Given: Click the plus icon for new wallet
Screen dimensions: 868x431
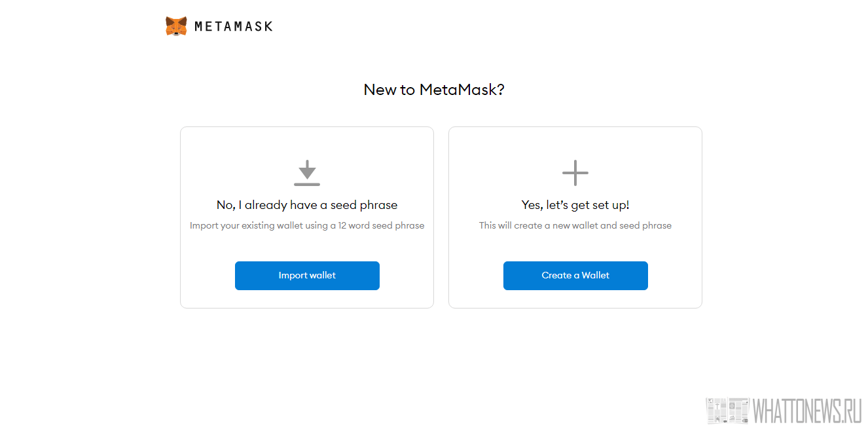Looking at the screenshot, I should pyautogui.click(x=575, y=173).
